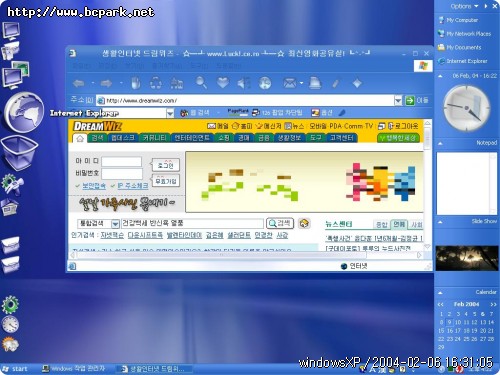Expand the address bar URL dropdown
The height and width of the screenshot is (375, 500).
pyautogui.click(x=398, y=100)
